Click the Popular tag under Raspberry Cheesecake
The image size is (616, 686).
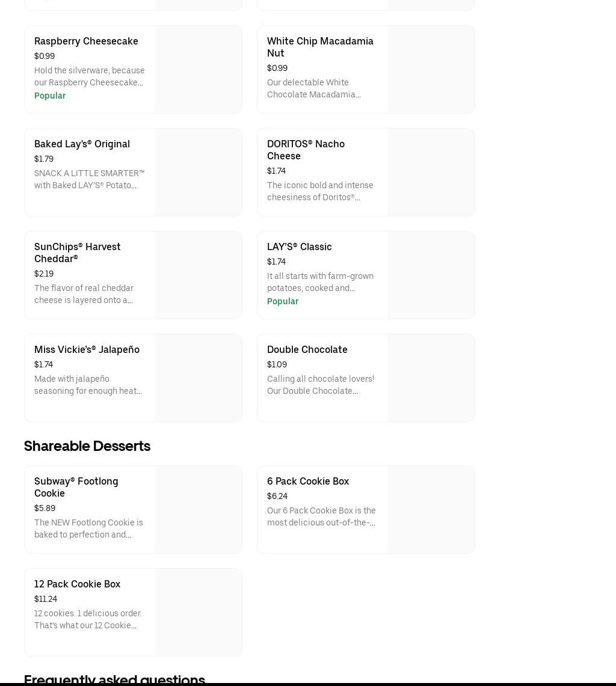point(50,96)
